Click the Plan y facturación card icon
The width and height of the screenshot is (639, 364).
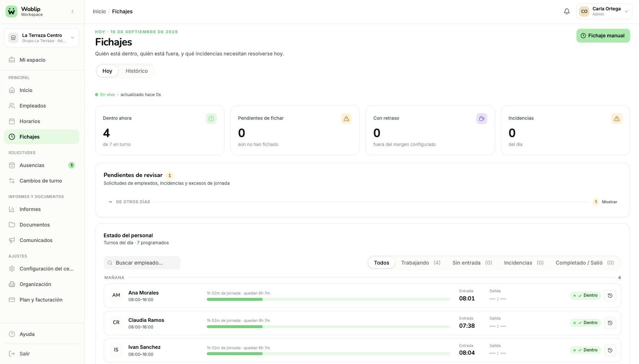pyautogui.click(x=12, y=300)
